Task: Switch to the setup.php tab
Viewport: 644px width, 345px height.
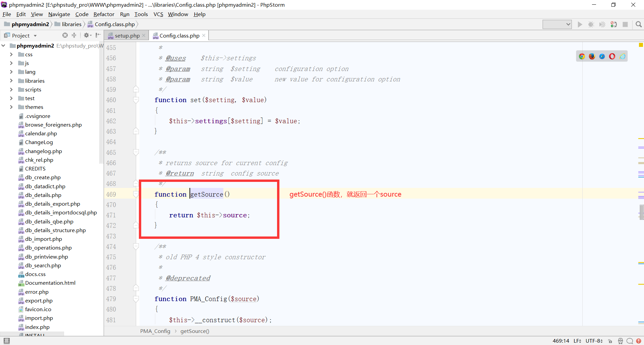Action: point(126,36)
